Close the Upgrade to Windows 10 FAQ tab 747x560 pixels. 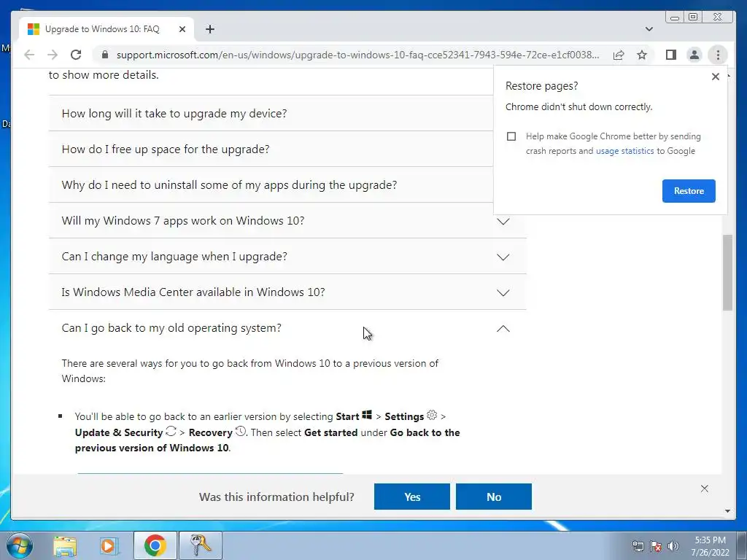point(182,29)
